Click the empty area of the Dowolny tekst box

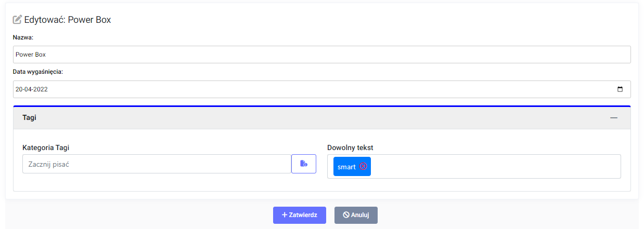coord(494,167)
